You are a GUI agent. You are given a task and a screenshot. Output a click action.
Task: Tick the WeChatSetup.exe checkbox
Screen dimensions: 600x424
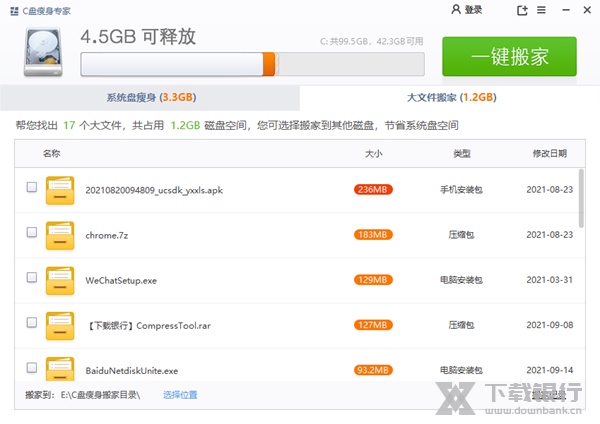coord(32,277)
